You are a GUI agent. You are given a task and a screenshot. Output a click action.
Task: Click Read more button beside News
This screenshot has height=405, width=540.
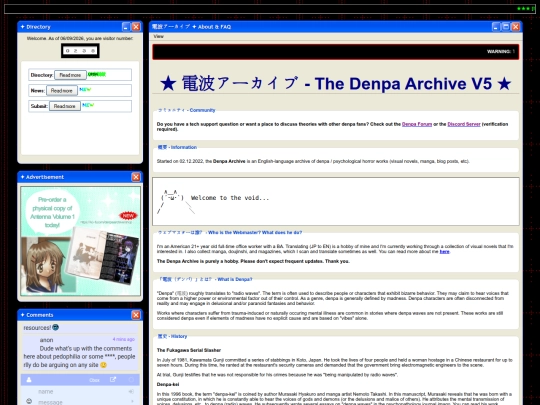tap(62, 91)
